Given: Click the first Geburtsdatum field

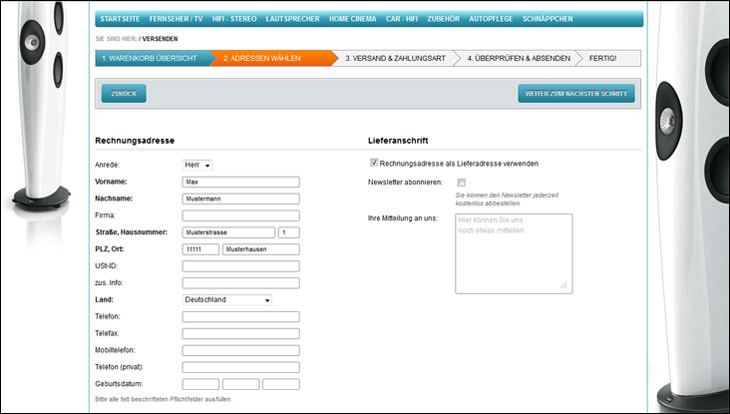Looking at the screenshot, I should [200, 384].
